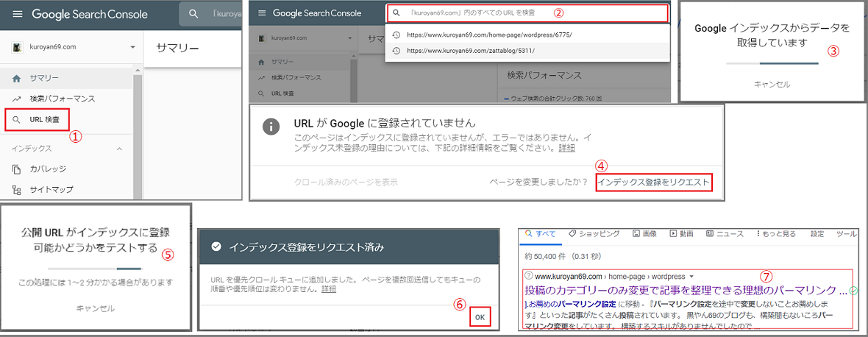Click the picture icon of the 画像 tab

(x=636, y=233)
